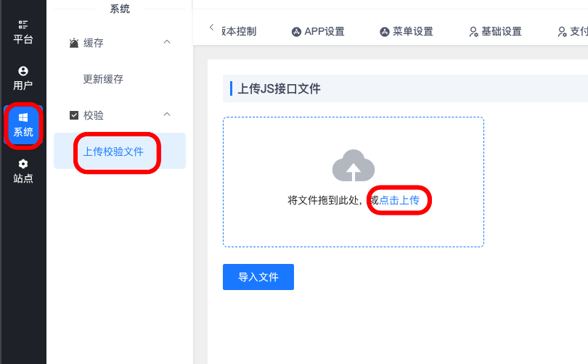The width and height of the screenshot is (588, 364).
Task: Open the 平台 section in the sidebar
Action: 23,33
